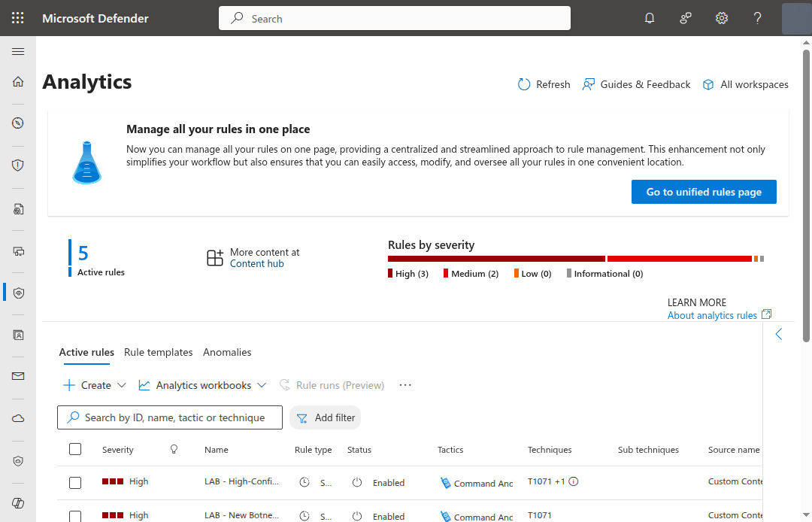Select the shield security icon in sidebar
Screen dimensions: 812x522
coord(17,165)
